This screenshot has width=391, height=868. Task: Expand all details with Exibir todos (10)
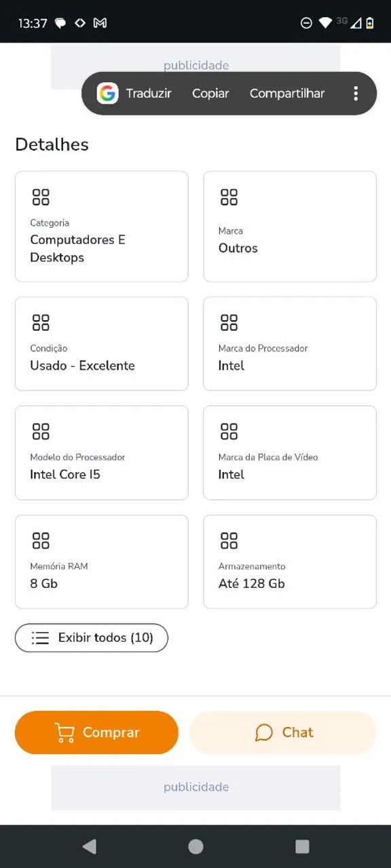pyautogui.click(x=92, y=638)
